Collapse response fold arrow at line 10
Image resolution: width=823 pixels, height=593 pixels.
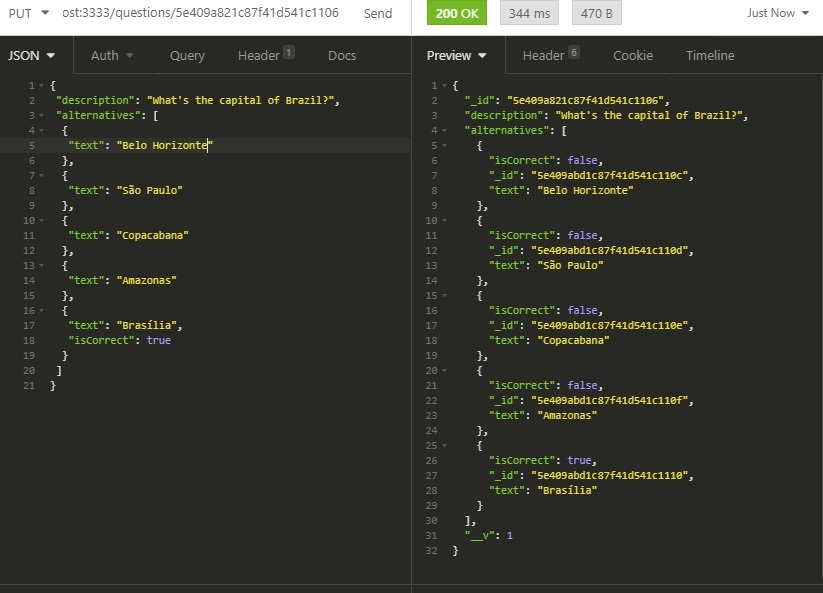pyautogui.click(x=445, y=220)
